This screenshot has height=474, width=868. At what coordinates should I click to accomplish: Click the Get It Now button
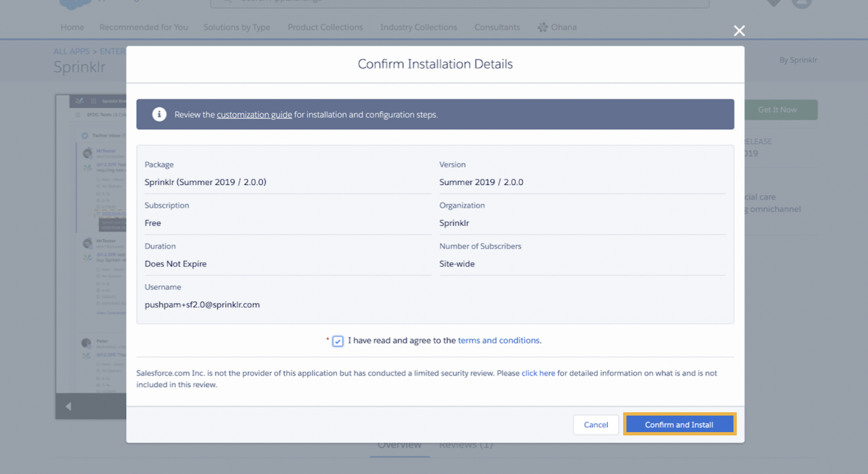[781, 110]
